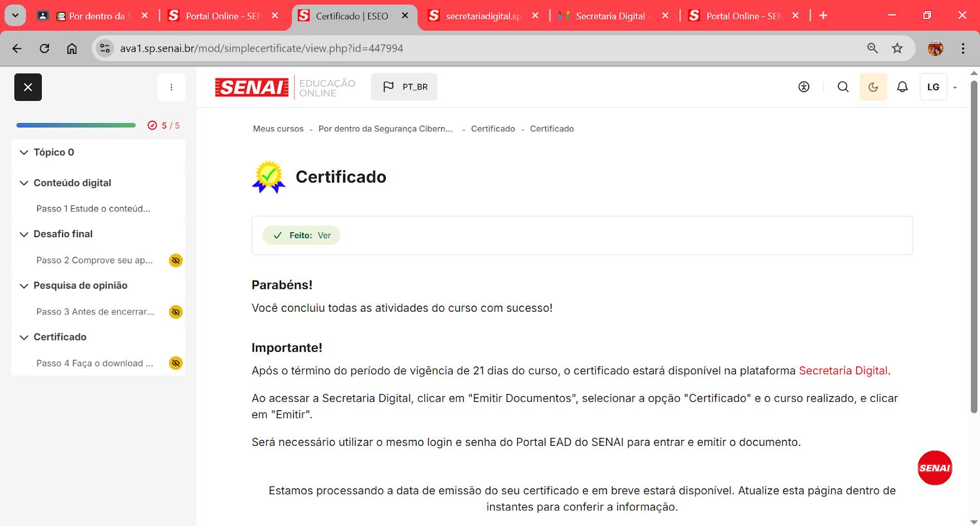
Task: Collapse the Desafio final section
Action: tap(24, 234)
